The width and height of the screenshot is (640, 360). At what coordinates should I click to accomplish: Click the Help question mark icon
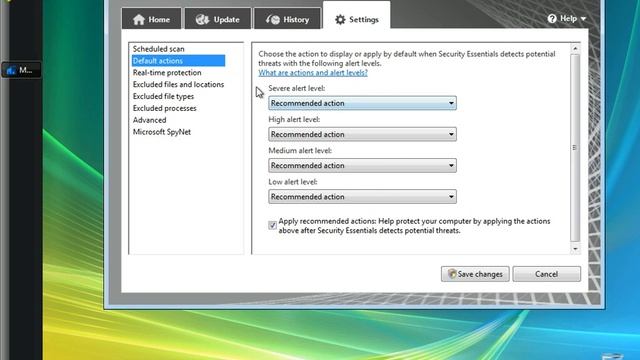point(552,18)
